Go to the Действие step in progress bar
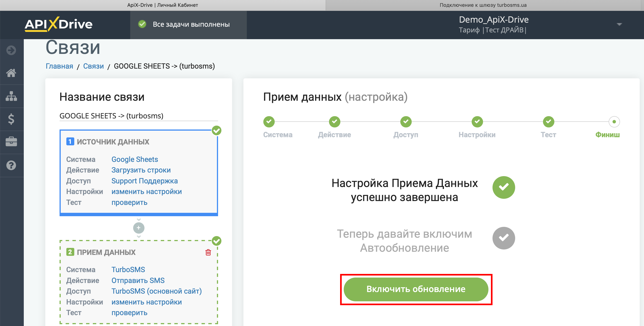 click(x=334, y=122)
